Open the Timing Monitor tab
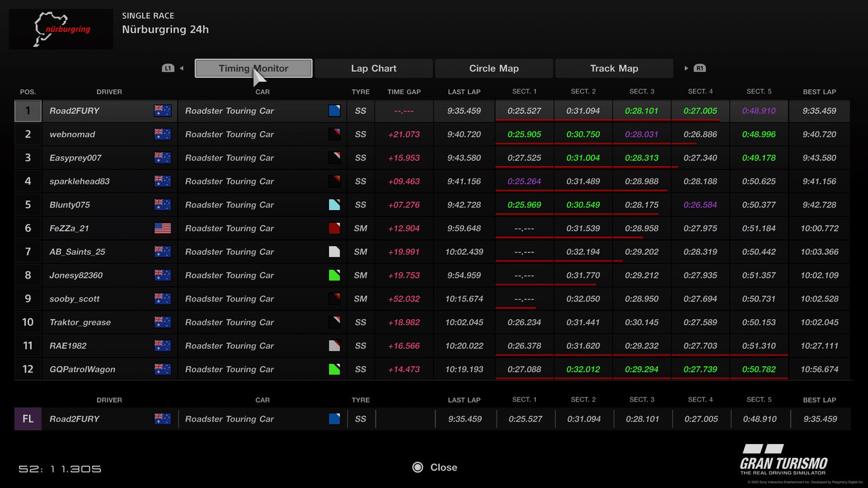Screen dimensions: 868x488 (254, 68)
